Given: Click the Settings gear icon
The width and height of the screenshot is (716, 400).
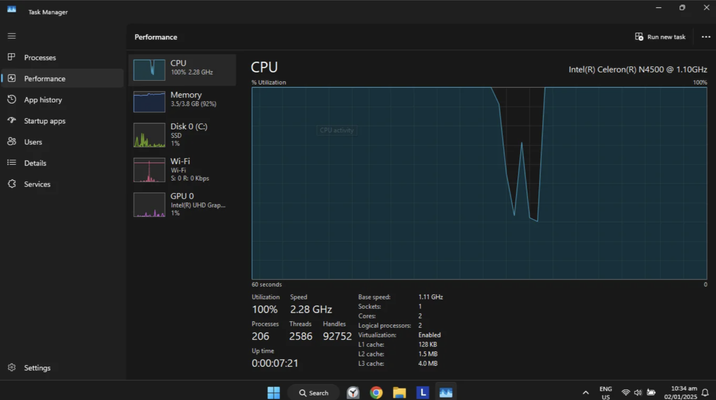Looking at the screenshot, I should (12, 367).
